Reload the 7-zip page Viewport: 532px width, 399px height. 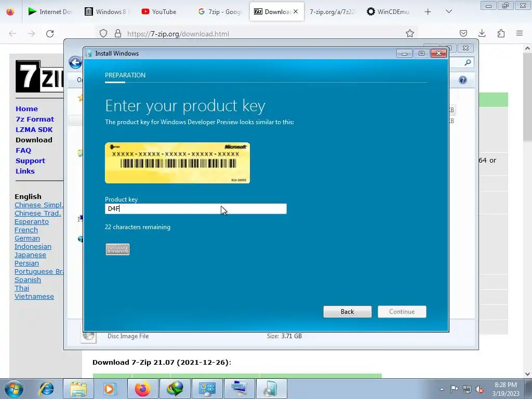50,34
